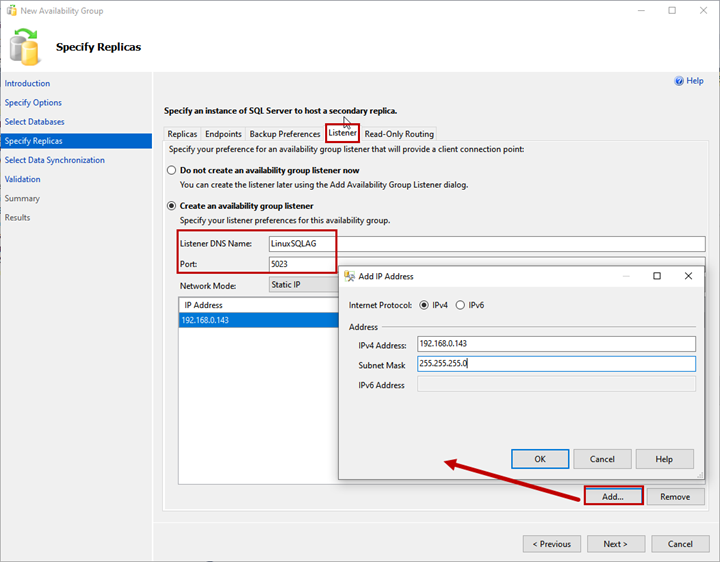The width and height of the screenshot is (720, 562).
Task: Click the Add... button
Action: pos(613,496)
